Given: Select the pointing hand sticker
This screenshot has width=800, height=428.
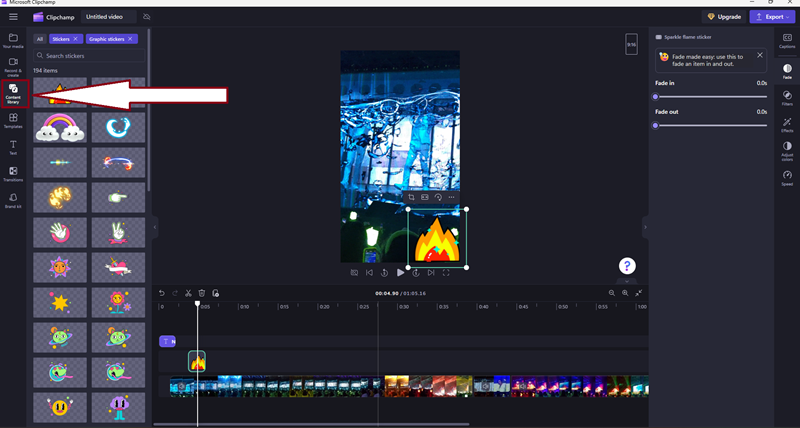Looking at the screenshot, I should click(x=118, y=197).
